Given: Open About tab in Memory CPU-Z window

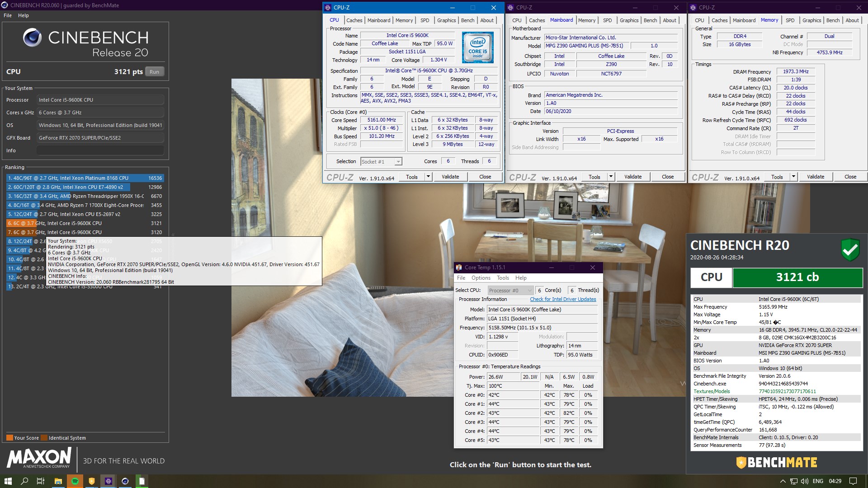Looking at the screenshot, I should pyautogui.click(x=852, y=20).
